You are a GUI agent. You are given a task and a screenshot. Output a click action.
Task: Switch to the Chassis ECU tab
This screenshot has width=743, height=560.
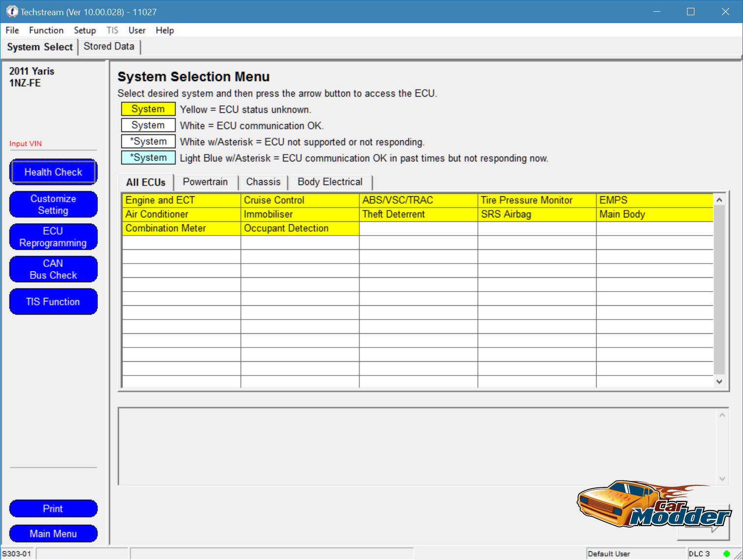(x=263, y=182)
